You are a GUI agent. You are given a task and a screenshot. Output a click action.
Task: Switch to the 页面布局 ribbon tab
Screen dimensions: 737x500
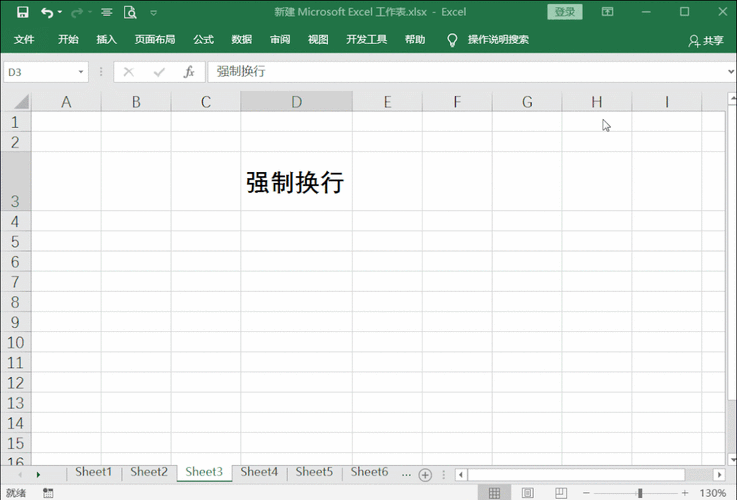click(155, 39)
